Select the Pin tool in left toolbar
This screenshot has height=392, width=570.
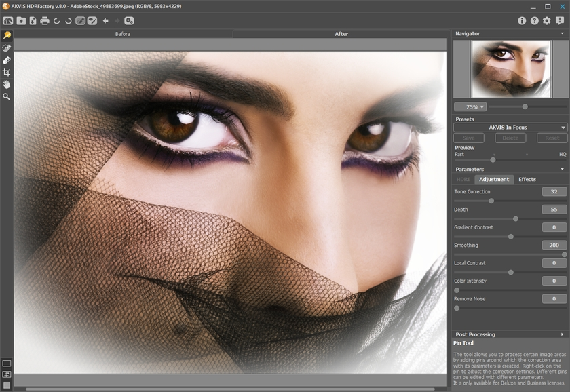tap(7, 35)
